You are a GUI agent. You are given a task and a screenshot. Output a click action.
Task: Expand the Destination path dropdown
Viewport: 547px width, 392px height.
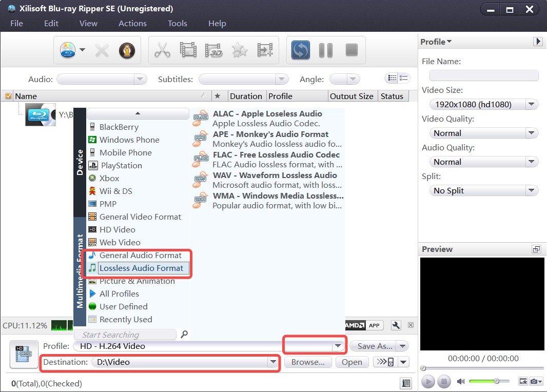coord(273,362)
